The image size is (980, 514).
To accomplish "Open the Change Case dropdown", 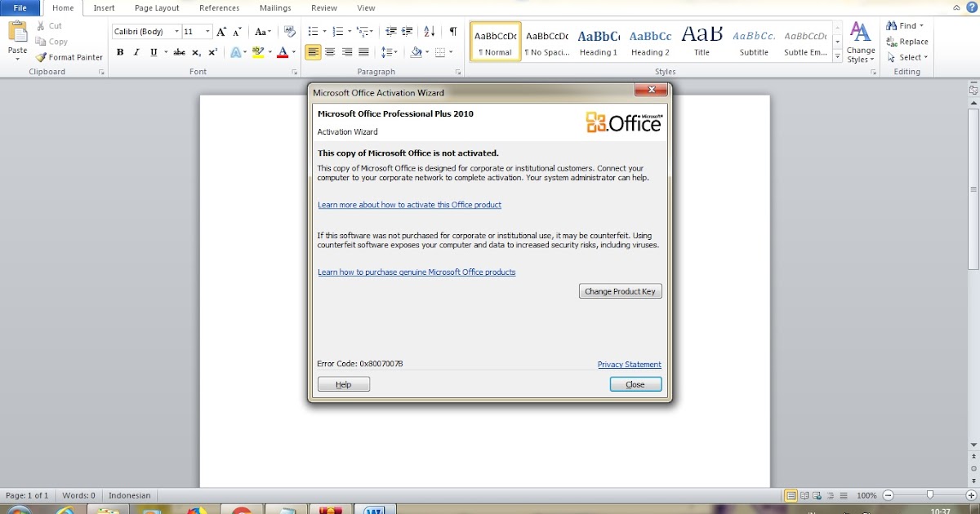I will [x=262, y=32].
